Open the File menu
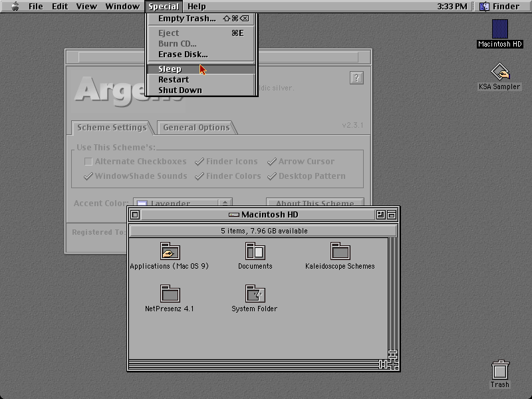532x399 pixels. coord(36,6)
